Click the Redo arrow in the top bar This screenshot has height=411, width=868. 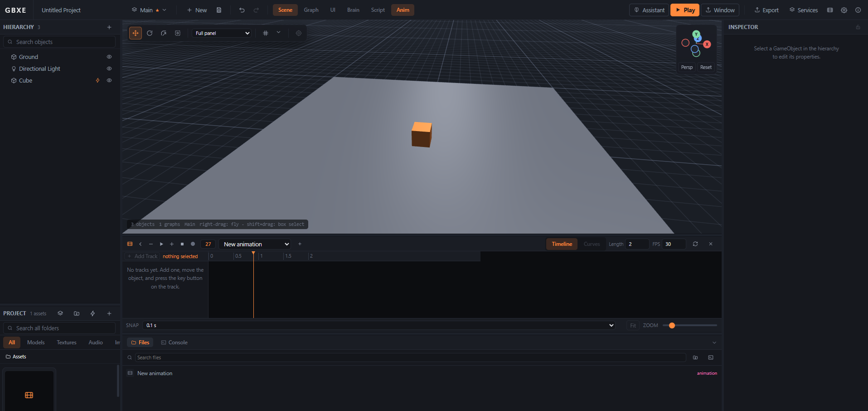pos(256,10)
